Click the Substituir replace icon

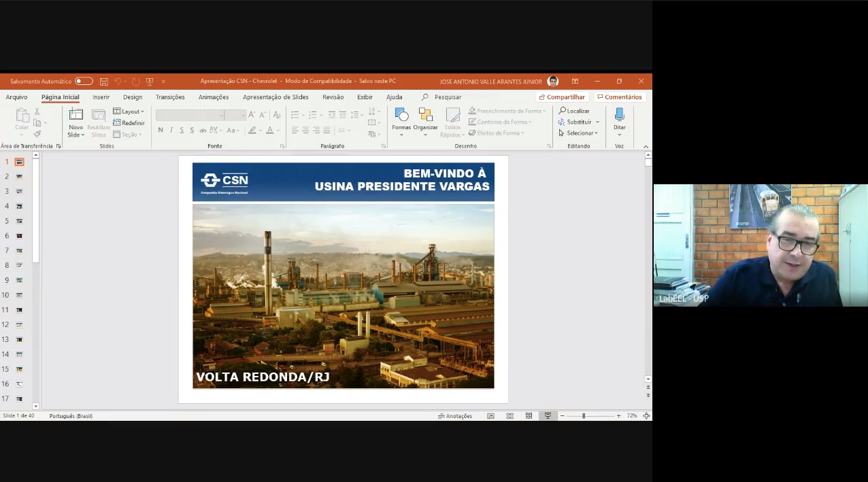coord(562,122)
